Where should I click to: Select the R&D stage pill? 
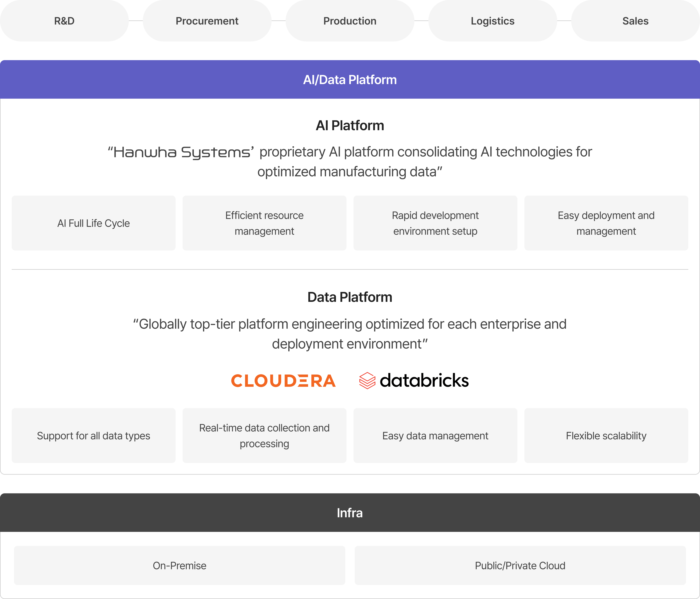point(64,21)
